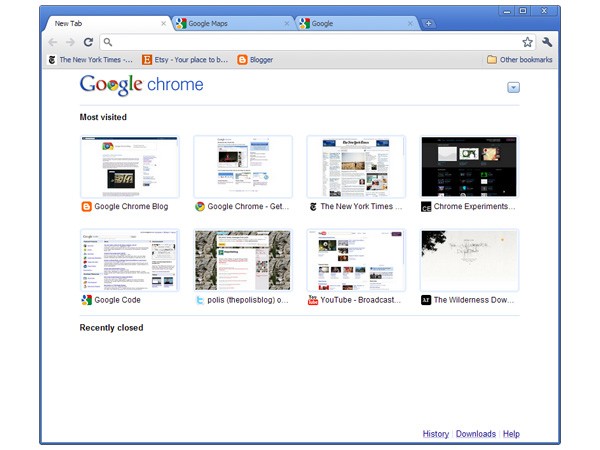Close the New Tab tab
Viewport: 600px width, 450px height.
pos(164,23)
